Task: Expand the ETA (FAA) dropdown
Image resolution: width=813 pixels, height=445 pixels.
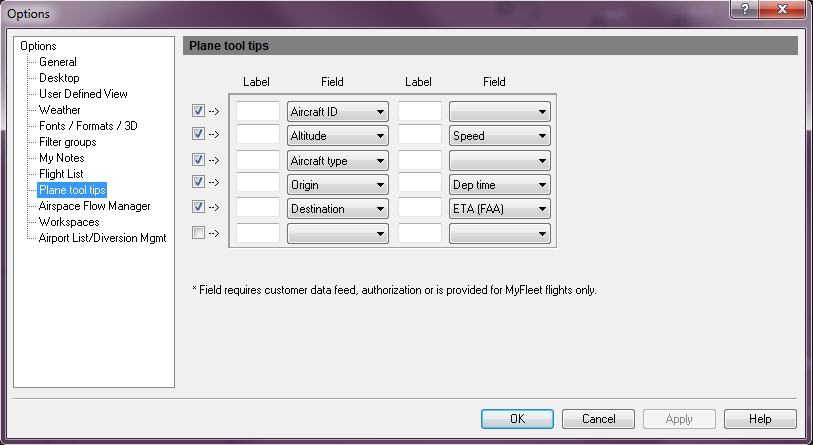Action: (499, 209)
